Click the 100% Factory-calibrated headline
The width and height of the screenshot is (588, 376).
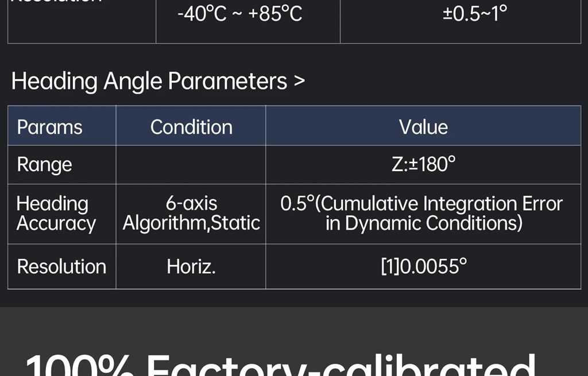pos(280,365)
